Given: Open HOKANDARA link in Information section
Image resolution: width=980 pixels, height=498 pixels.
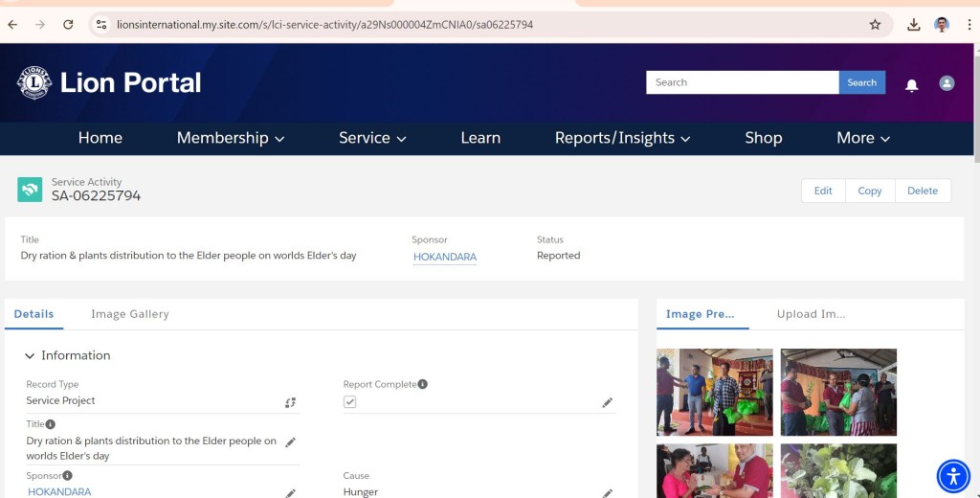Looking at the screenshot, I should [59, 491].
